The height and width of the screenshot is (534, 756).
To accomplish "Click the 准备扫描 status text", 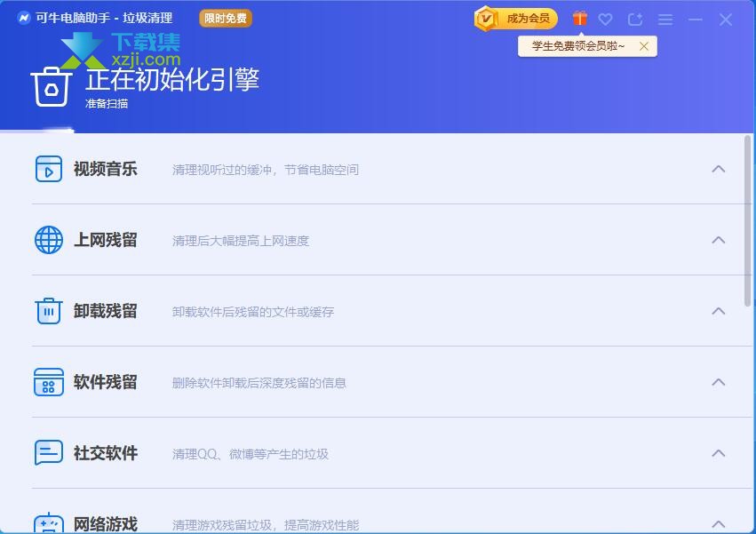I will (x=107, y=103).
